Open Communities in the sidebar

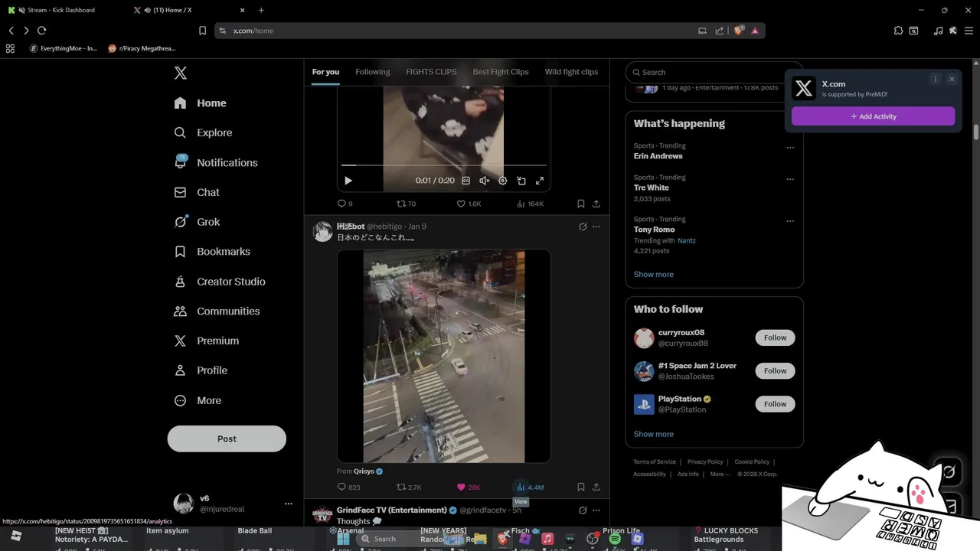click(217, 311)
